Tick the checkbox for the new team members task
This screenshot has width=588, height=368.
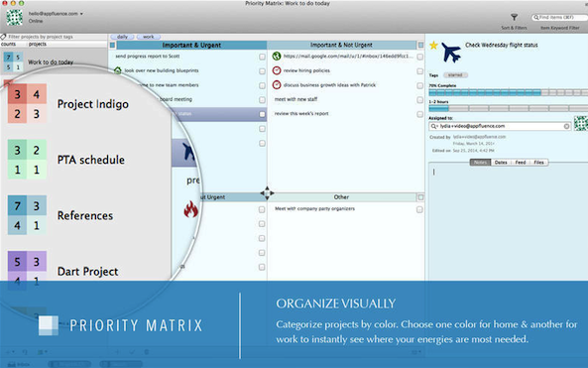[262, 85]
